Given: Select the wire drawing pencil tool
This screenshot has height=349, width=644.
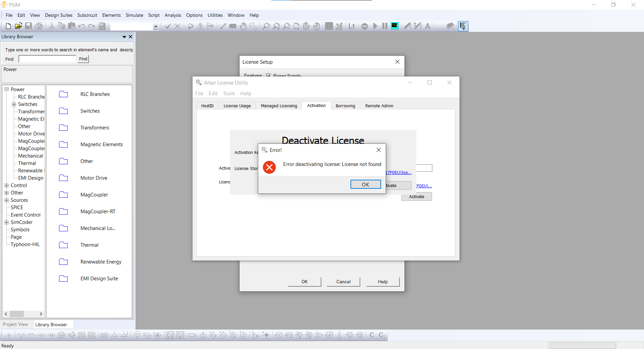Looking at the screenshot, I should (223, 26).
